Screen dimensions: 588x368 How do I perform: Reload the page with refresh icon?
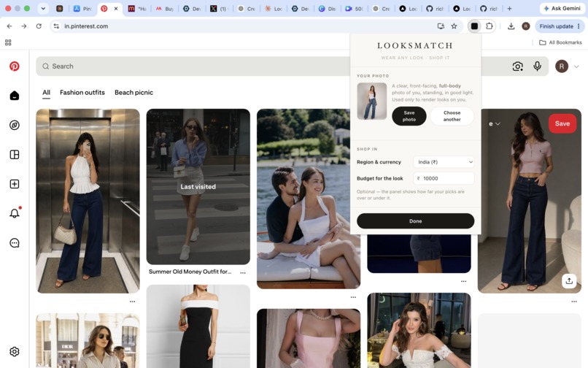pyautogui.click(x=39, y=26)
